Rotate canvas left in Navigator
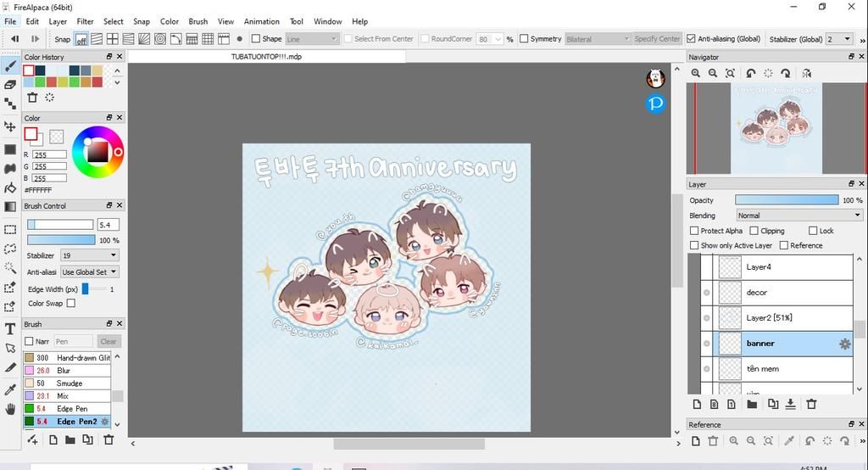The width and height of the screenshot is (868, 470). [751, 73]
